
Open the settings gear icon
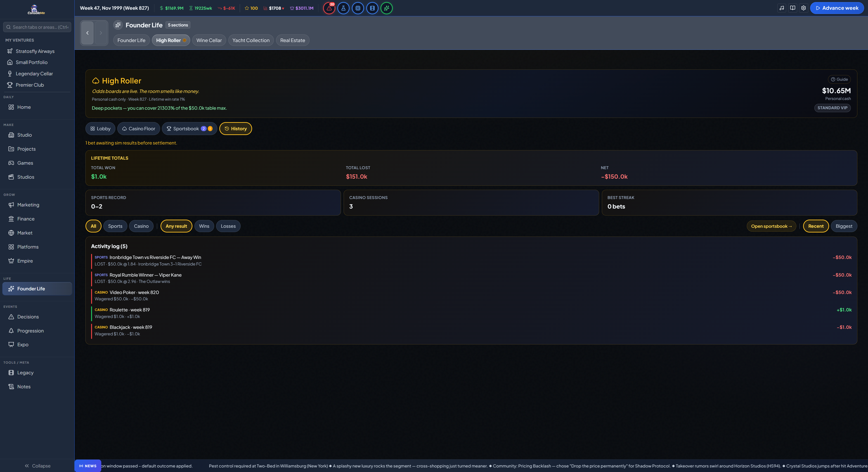(803, 8)
